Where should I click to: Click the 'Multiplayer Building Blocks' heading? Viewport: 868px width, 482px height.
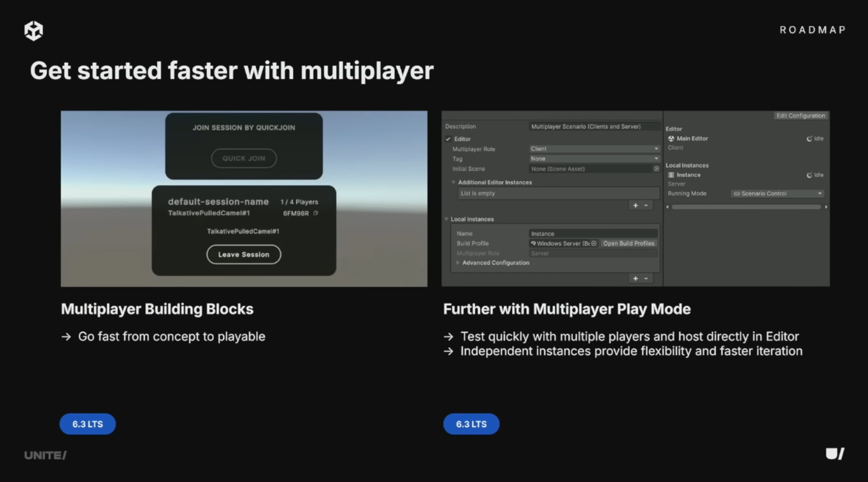[x=157, y=309]
